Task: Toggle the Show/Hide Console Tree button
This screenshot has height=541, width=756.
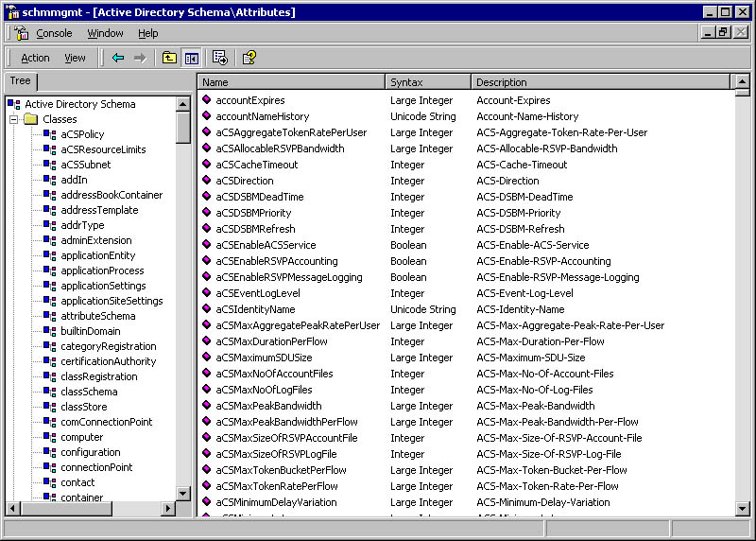Action: coord(191,58)
